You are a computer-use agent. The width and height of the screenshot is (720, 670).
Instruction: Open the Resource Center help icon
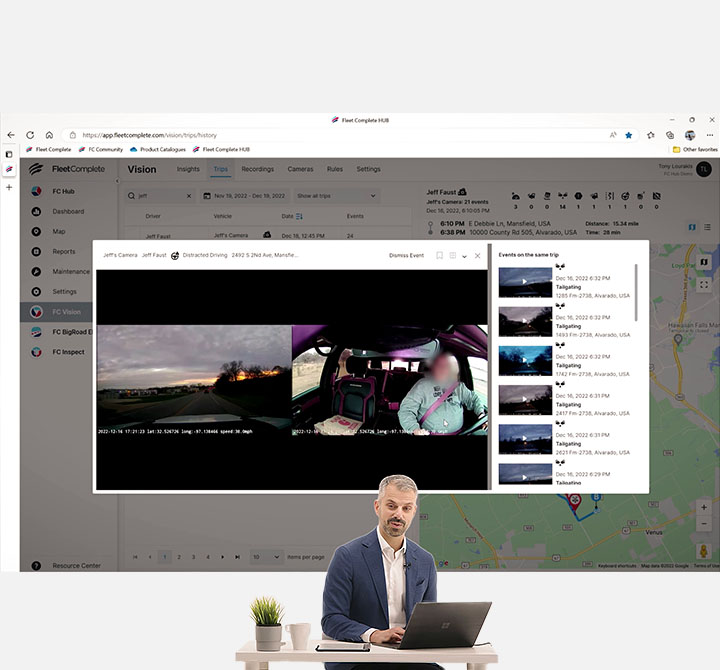pos(36,566)
